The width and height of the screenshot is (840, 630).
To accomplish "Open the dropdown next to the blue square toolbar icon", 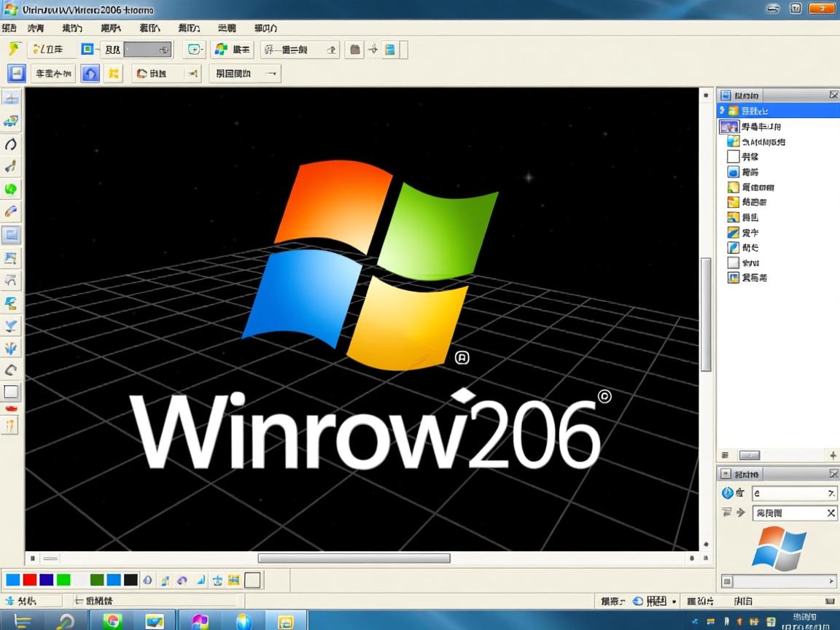I will 96,50.
